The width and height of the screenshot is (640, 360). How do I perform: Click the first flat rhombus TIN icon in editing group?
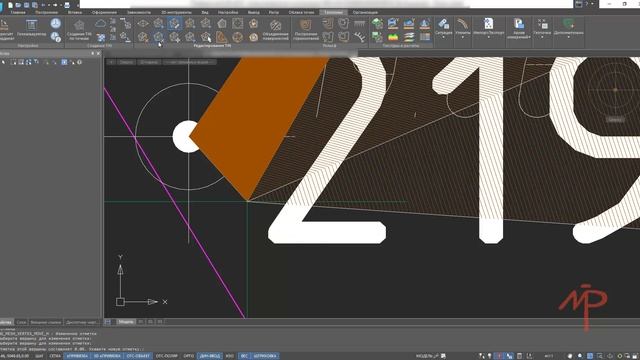coord(143,23)
